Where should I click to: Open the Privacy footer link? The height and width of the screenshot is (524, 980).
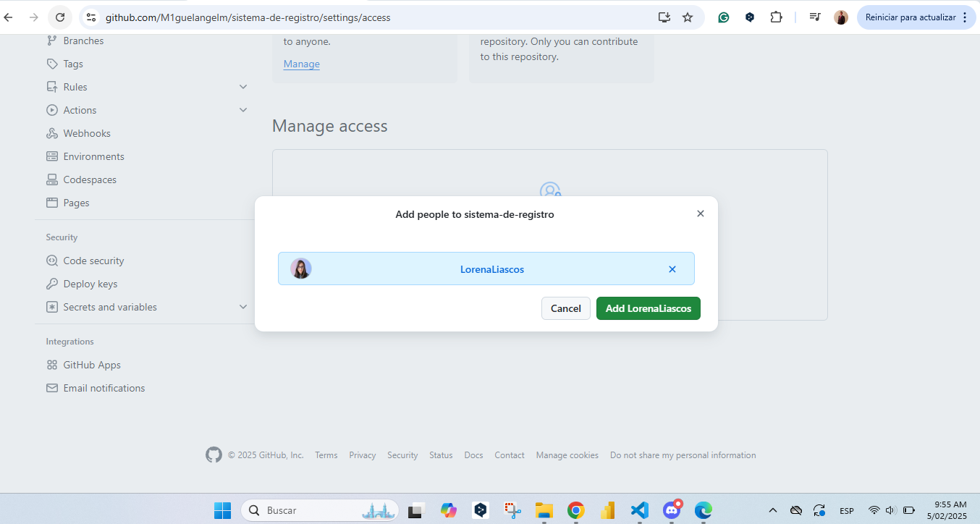[x=363, y=455]
